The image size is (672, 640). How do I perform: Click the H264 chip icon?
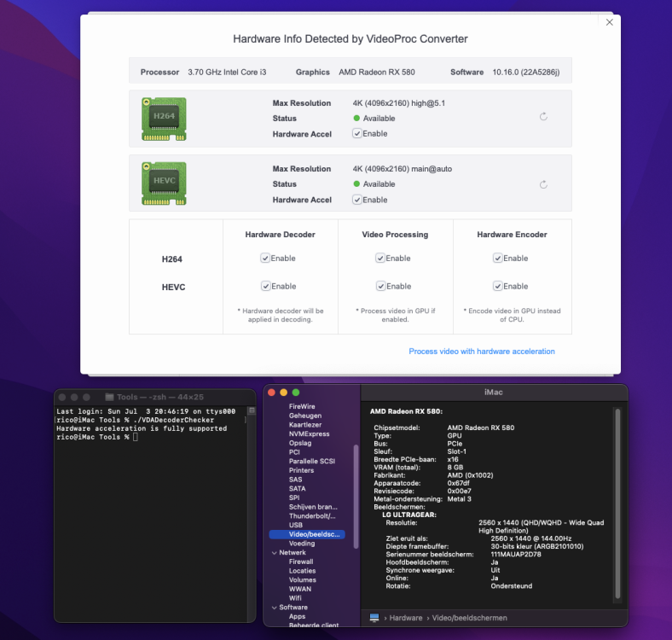tap(164, 119)
